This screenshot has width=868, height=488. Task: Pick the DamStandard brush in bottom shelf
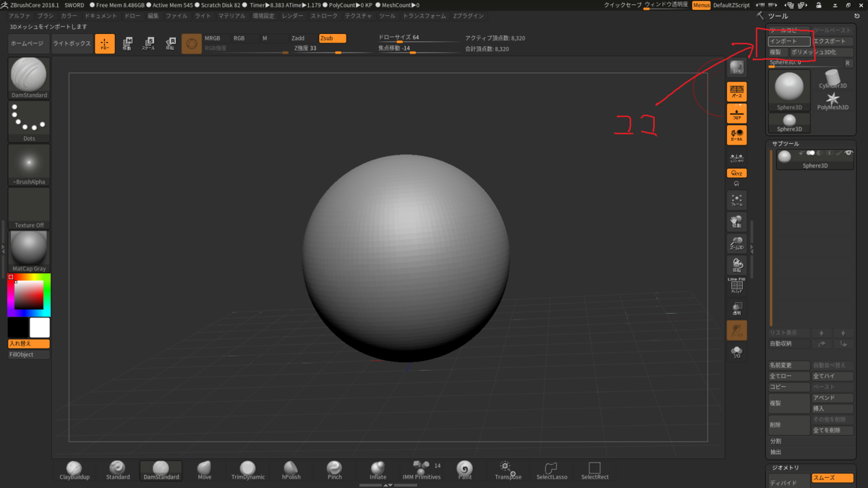(161, 471)
